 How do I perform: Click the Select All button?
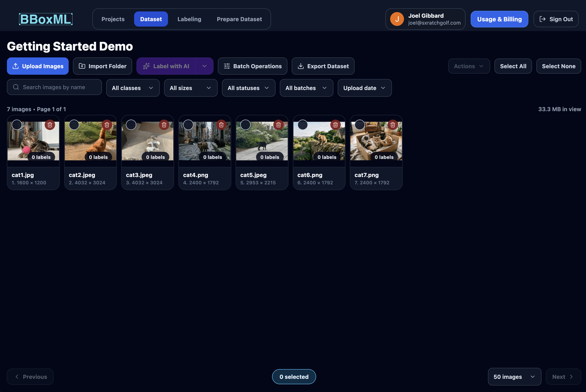(513, 66)
